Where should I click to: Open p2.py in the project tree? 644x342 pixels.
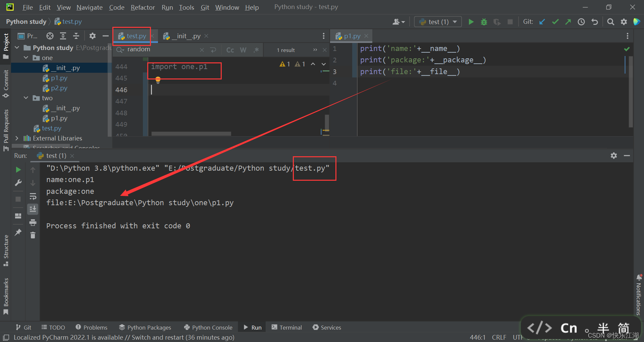point(59,88)
